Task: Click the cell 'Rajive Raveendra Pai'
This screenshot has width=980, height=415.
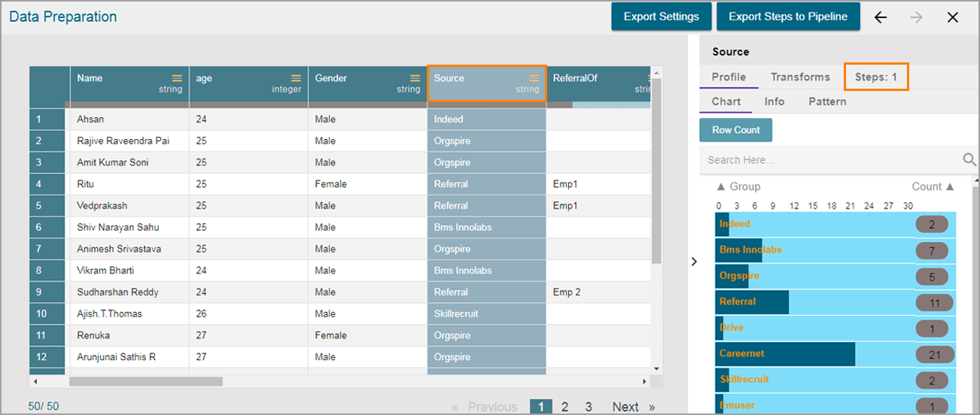Action: pos(129,141)
